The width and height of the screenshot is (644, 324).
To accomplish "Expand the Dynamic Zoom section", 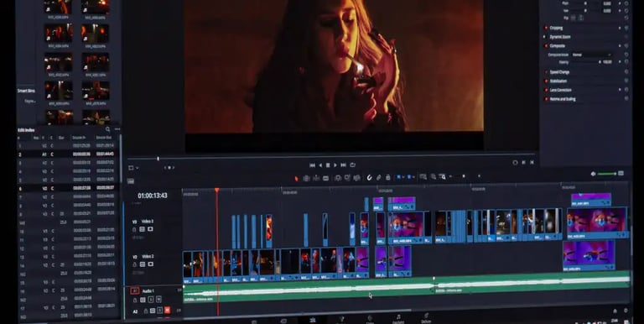I will click(x=560, y=37).
